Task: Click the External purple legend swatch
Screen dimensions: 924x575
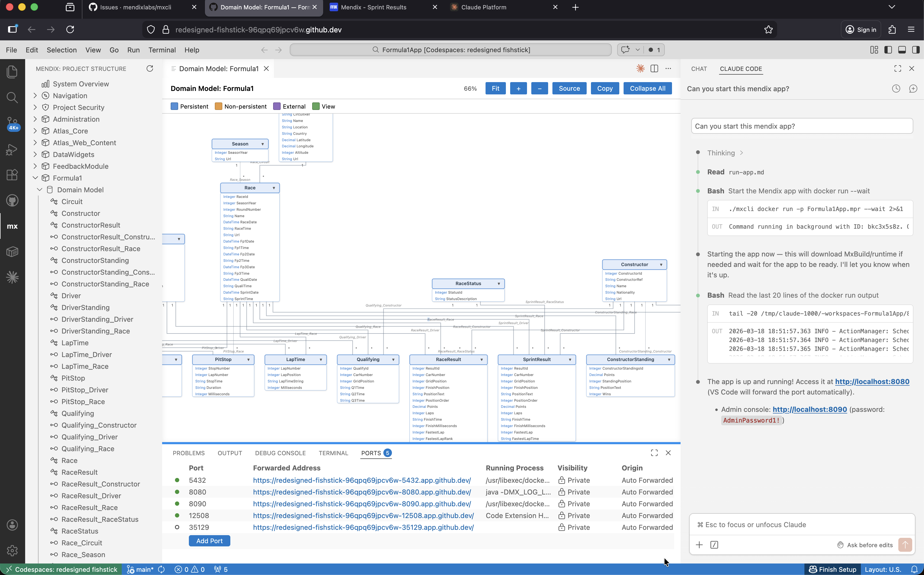Action: (277, 106)
